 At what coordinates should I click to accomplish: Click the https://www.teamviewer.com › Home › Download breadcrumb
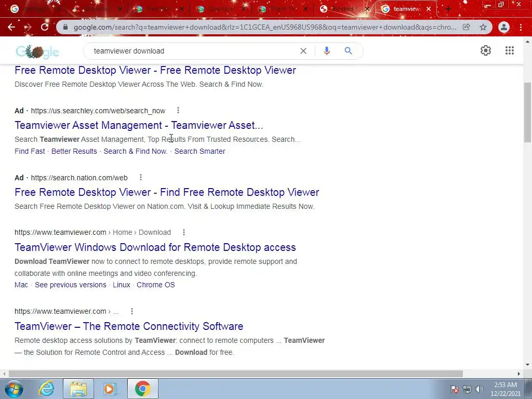point(92,232)
